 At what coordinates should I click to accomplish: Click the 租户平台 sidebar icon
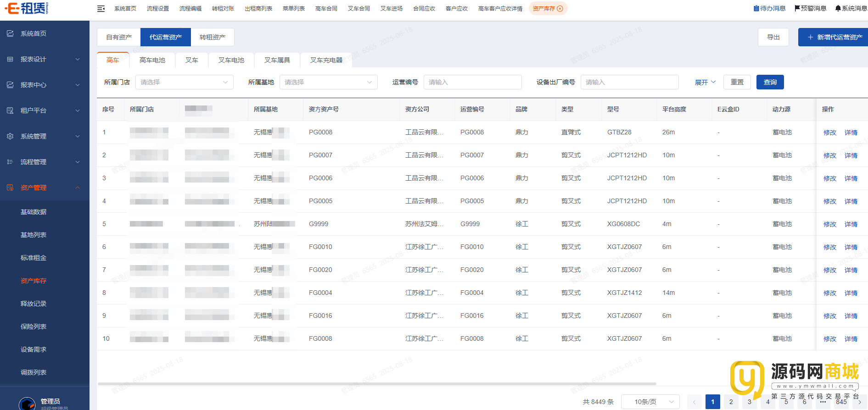coord(10,111)
